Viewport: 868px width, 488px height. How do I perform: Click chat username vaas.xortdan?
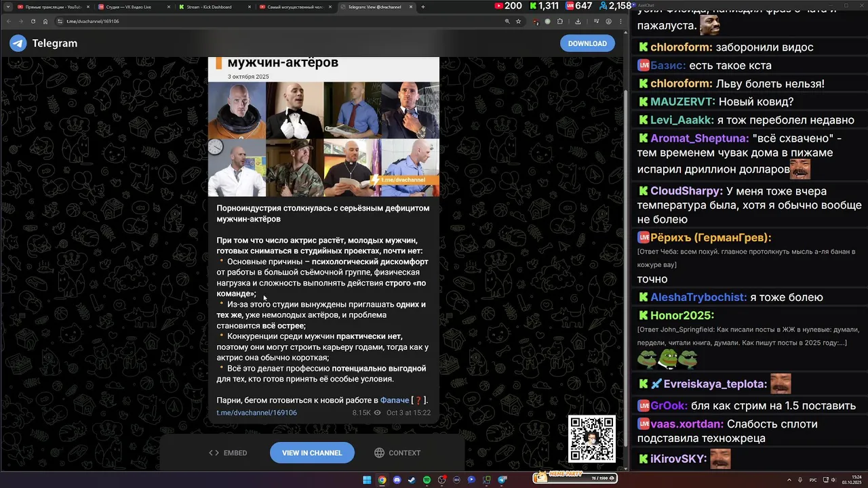pyautogui.click(x=687, y=424)
